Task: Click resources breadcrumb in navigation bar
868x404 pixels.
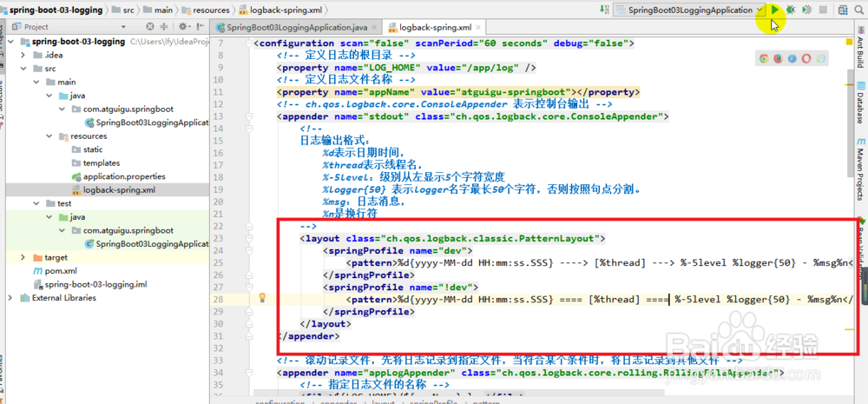Action: point(207,10)
